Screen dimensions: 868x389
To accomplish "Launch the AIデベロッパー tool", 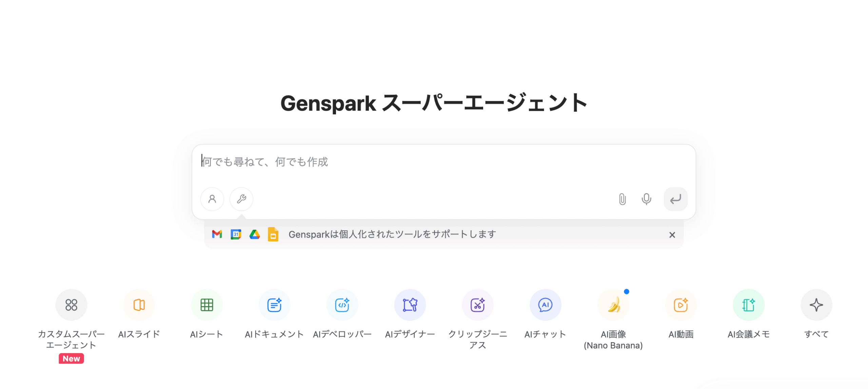I will click(x=342, y=305).
